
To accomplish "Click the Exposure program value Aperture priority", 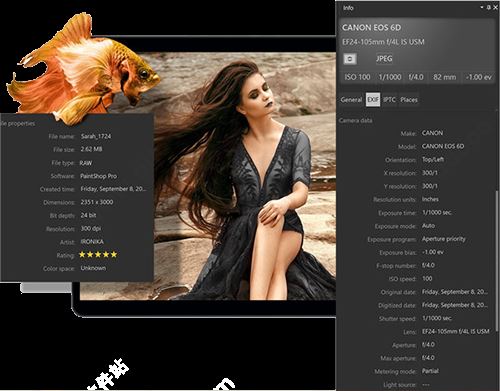I will click(444, 239).
